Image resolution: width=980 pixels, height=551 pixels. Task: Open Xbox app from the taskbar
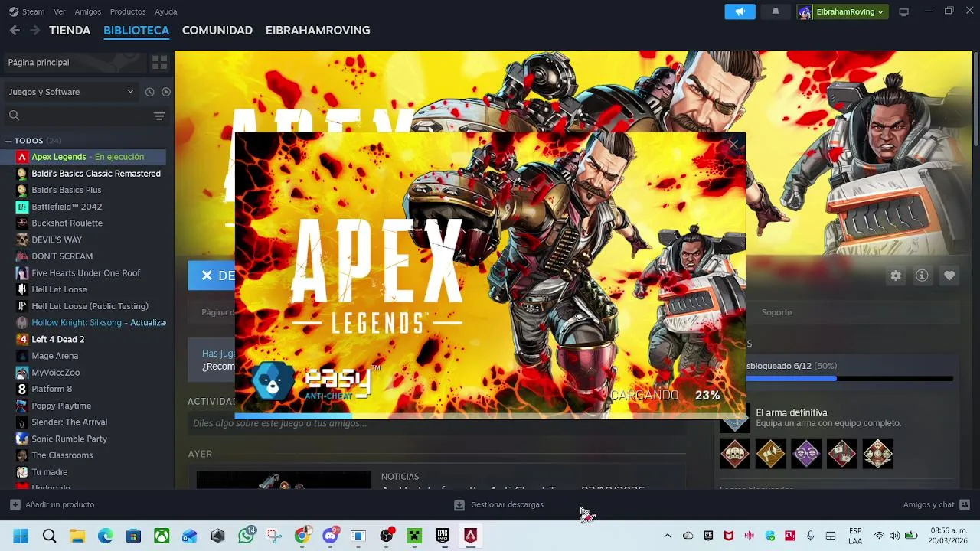(162, 536)
